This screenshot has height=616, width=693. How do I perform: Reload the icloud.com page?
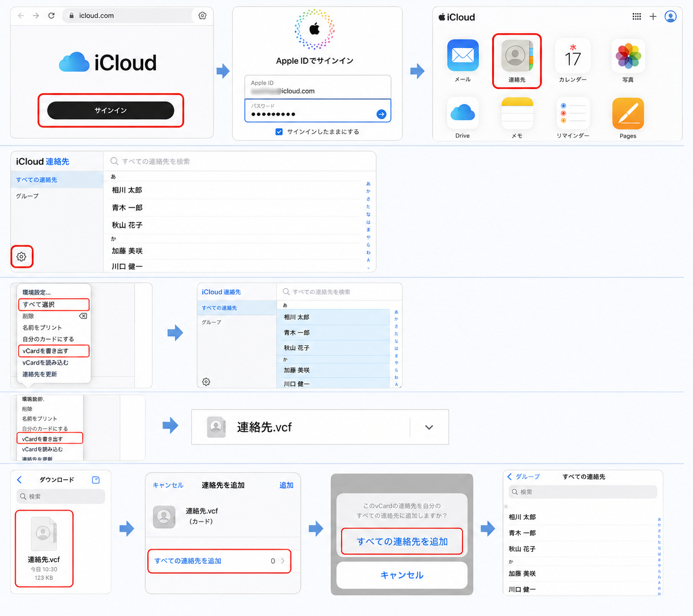point(51,16)
